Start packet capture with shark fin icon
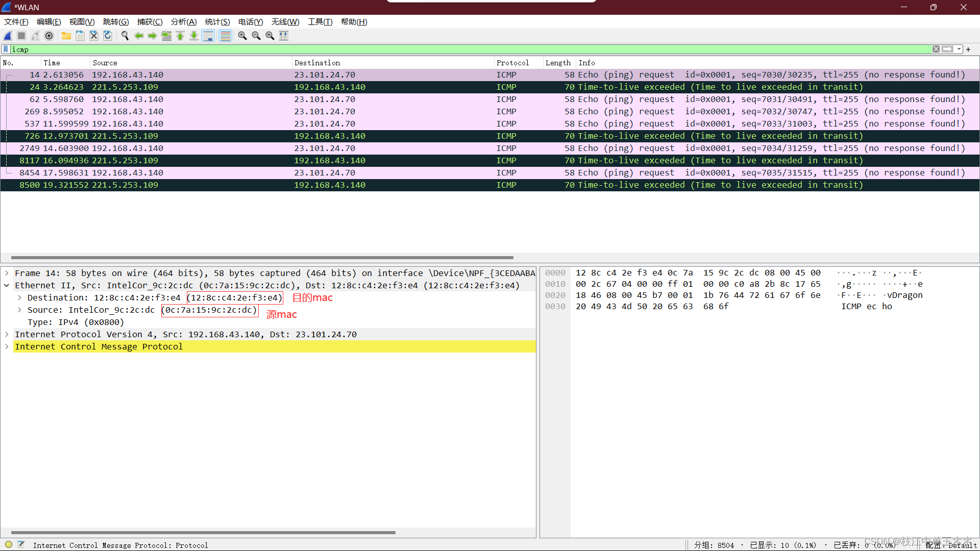 coord(8,36)
